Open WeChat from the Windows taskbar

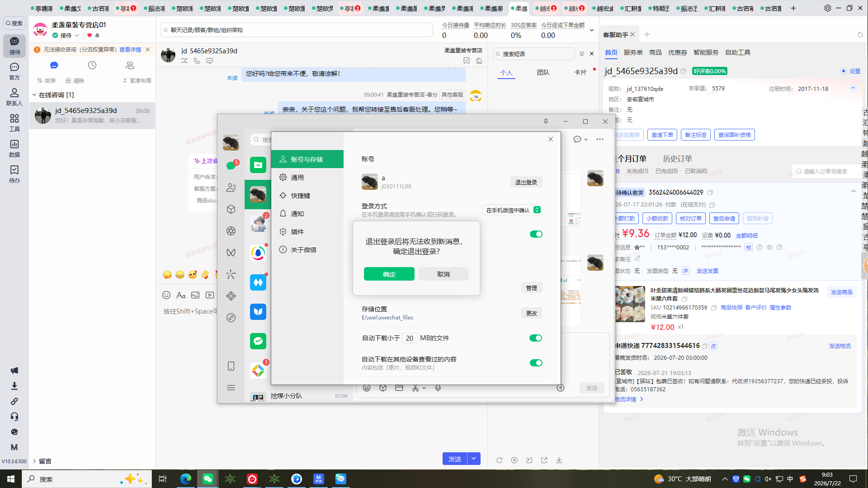208,479
